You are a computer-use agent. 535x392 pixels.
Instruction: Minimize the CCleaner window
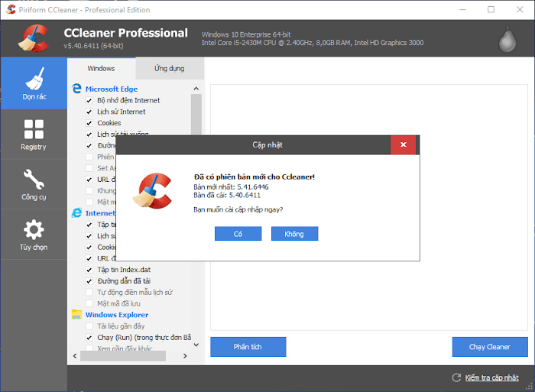(x=462, y=10)
